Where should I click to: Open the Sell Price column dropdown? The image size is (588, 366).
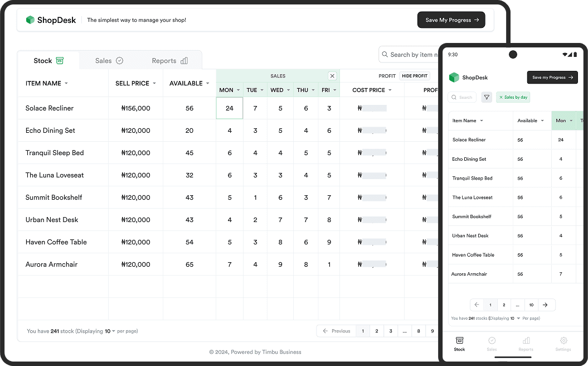154,84
